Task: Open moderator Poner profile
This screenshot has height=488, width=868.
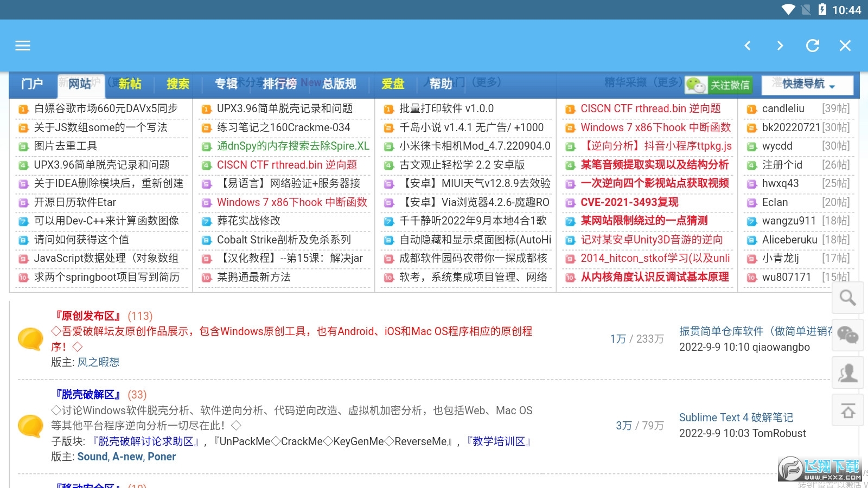Action: pos(162,457)
